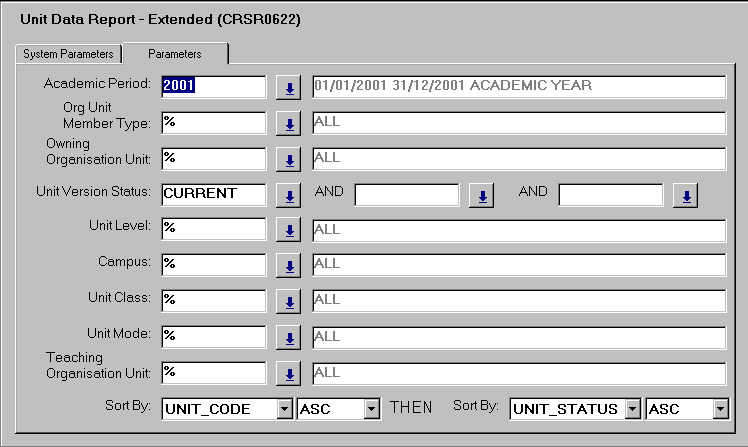Open lookup arrow for Campus

click(x=289, y=266)
